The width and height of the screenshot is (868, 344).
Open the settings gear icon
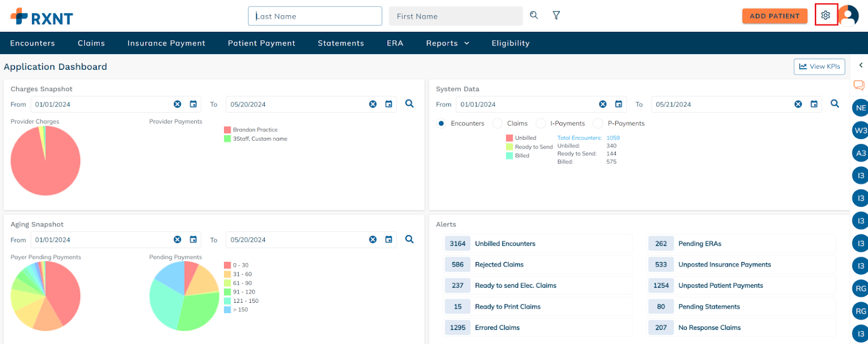[825, 16]
